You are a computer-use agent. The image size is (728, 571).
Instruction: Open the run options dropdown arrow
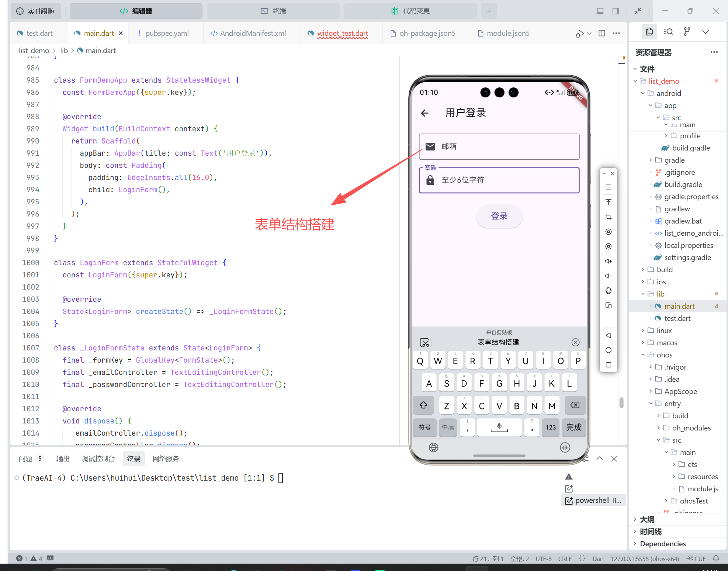point(589,34)
